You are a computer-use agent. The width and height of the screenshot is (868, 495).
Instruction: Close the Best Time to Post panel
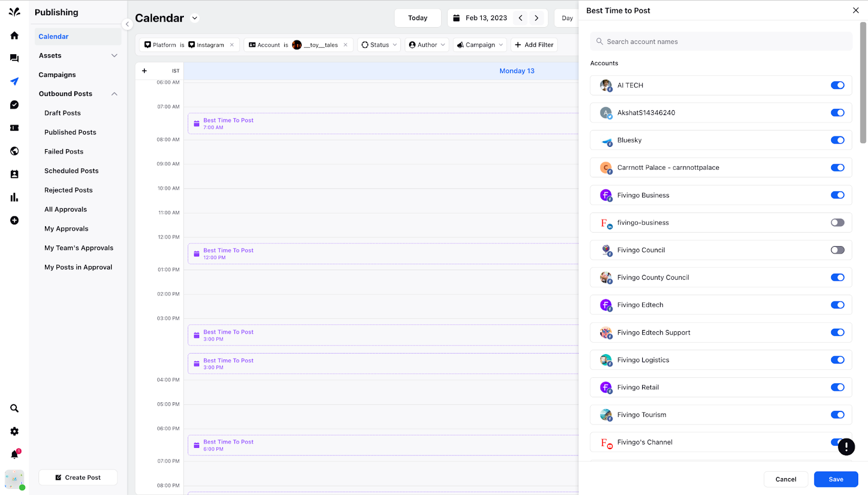tap(856, 10)
